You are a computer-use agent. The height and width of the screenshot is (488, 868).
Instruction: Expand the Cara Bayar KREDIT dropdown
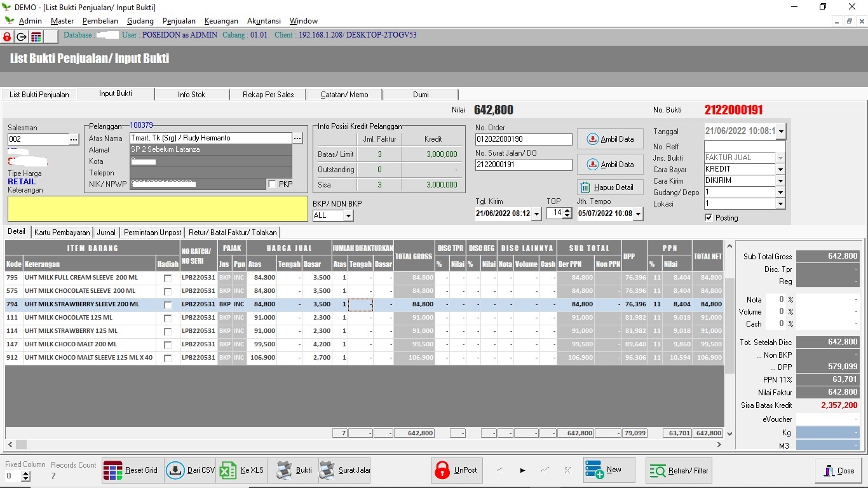click(780, 170)
